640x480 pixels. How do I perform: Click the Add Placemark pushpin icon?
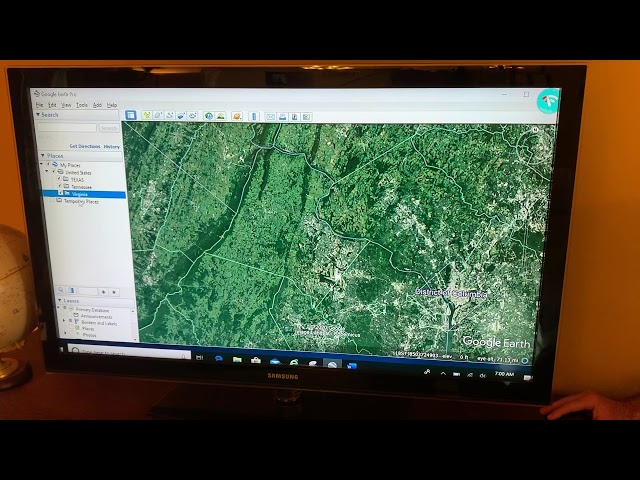click(147, 116)
